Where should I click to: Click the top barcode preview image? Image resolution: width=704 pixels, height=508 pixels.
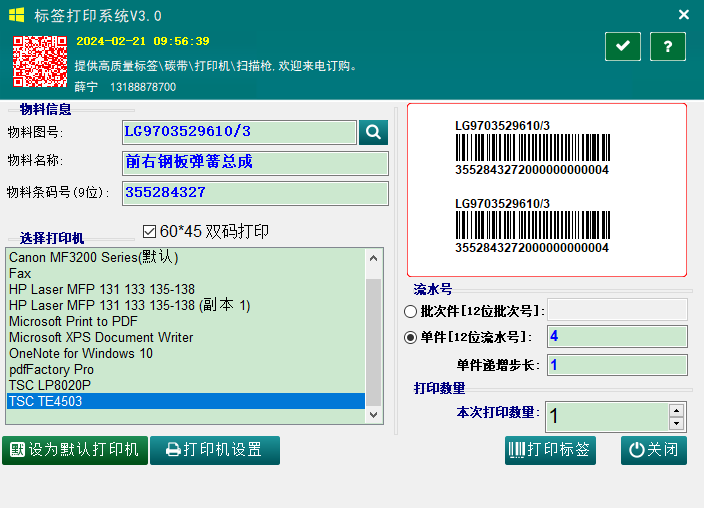(x=531, y=148)
